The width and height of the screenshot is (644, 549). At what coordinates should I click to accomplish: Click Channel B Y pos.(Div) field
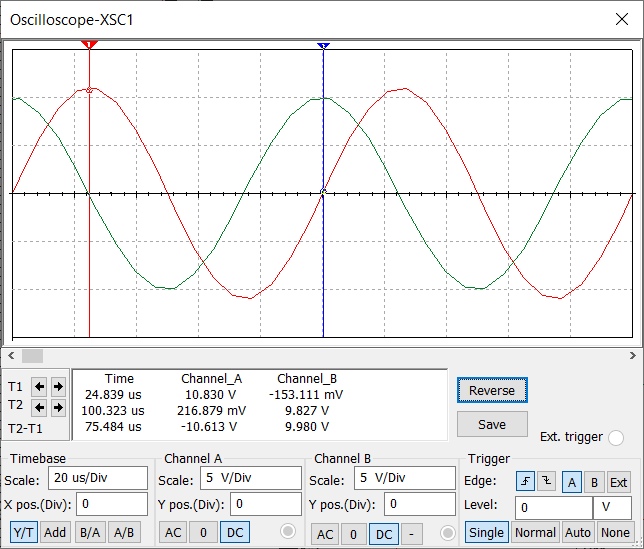coord(420,504)
